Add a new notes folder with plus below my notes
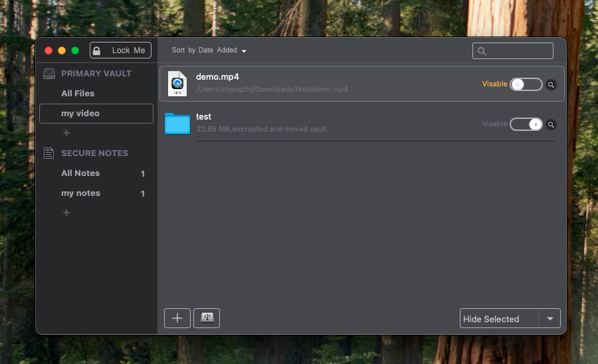The width and height of the screenshot is (598, 364). click(x=66, y=213)
